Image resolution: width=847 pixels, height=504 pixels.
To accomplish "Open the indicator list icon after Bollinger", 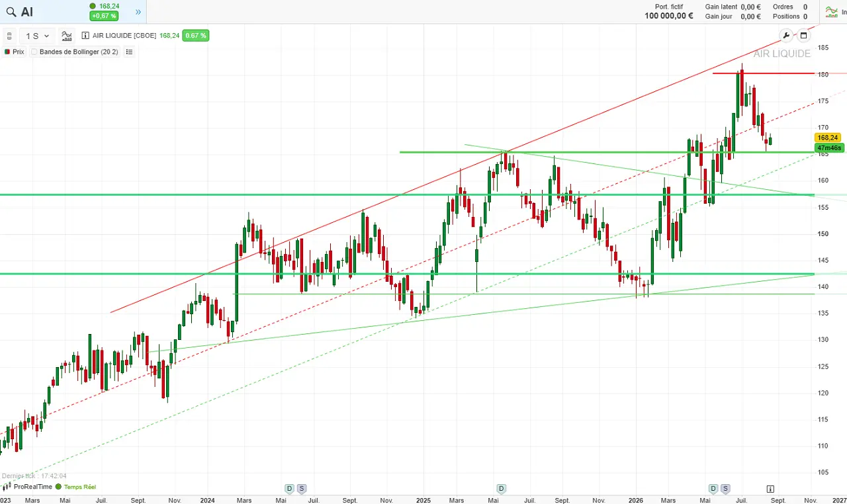I will [x=129, y=52].
